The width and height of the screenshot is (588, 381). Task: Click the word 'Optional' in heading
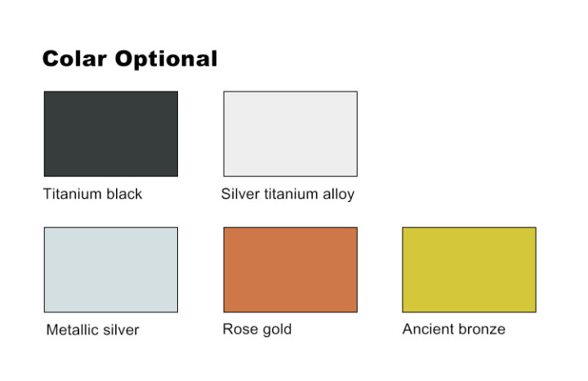166,60
